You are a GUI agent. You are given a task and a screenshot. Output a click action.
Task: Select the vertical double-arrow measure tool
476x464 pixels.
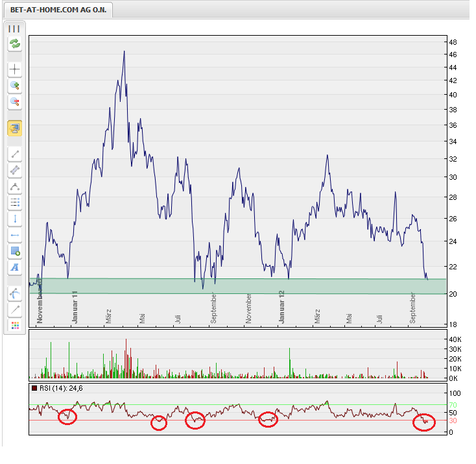(x=14, y=219)
